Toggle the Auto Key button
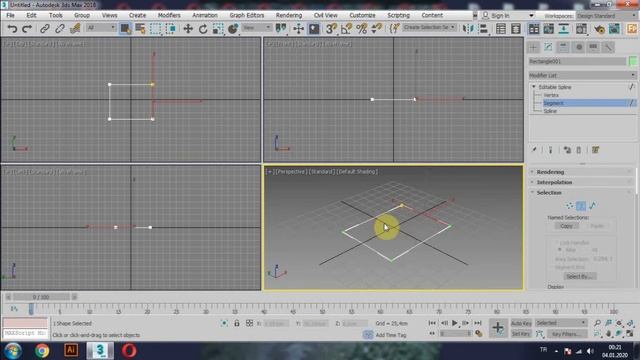 [x=521, y=323]
